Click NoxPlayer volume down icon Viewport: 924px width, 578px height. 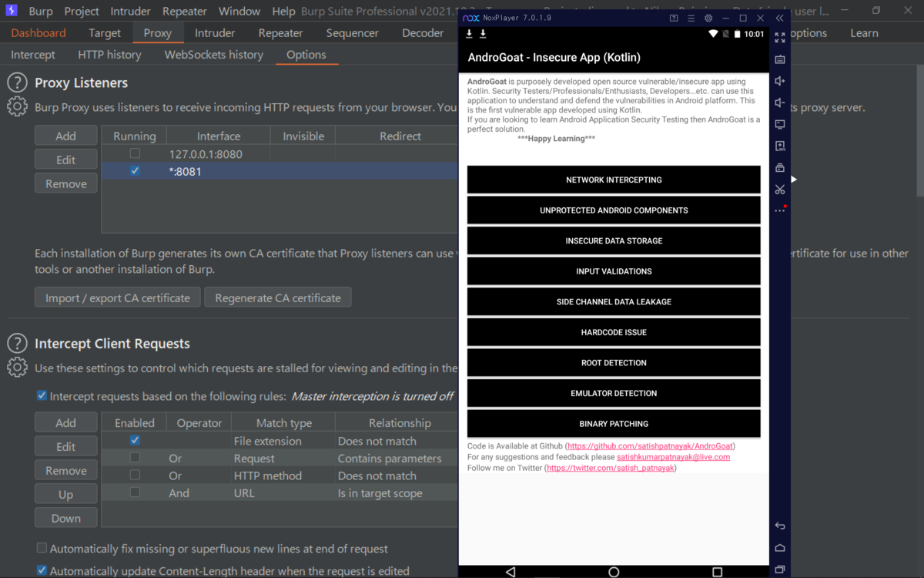click(780, 102)
